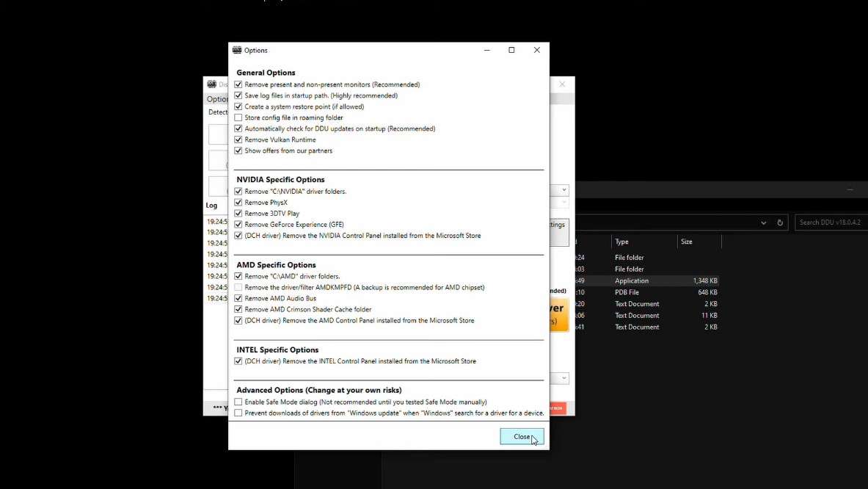Disable 'Remove PhysX'

(x=238, y=202)
